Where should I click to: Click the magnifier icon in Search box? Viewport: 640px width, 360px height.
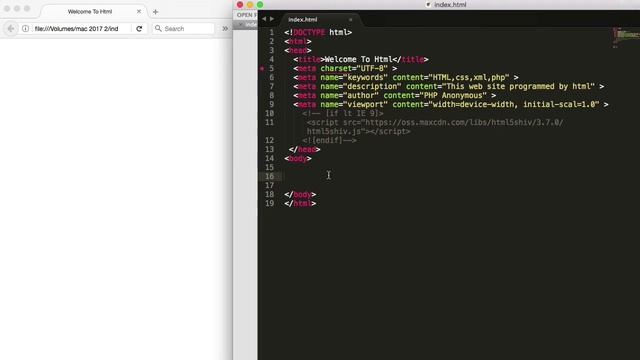(x=158, y=29)
